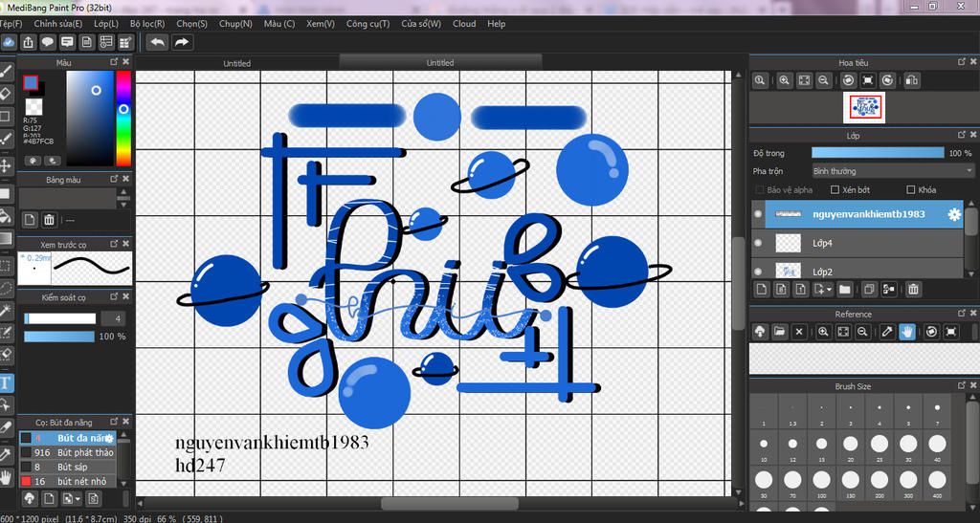
Task: Open the Lớp(L) menu
Action: click(x=106, y=24)
